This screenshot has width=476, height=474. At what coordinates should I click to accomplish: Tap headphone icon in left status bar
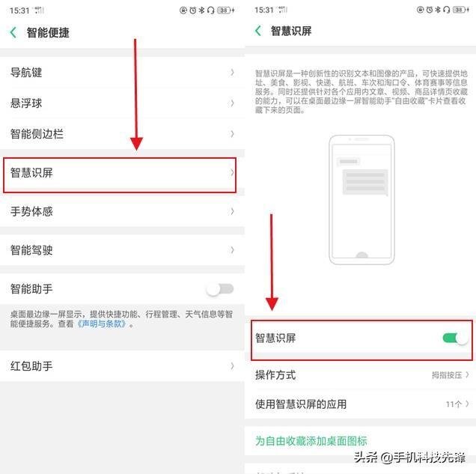click(x=210, y=10)
